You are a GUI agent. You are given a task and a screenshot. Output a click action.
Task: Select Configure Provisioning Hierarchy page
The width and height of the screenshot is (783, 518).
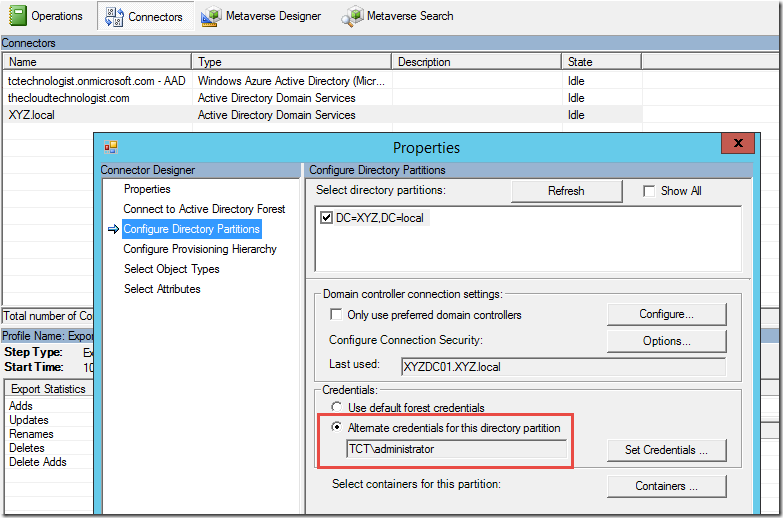click(200, 249)
